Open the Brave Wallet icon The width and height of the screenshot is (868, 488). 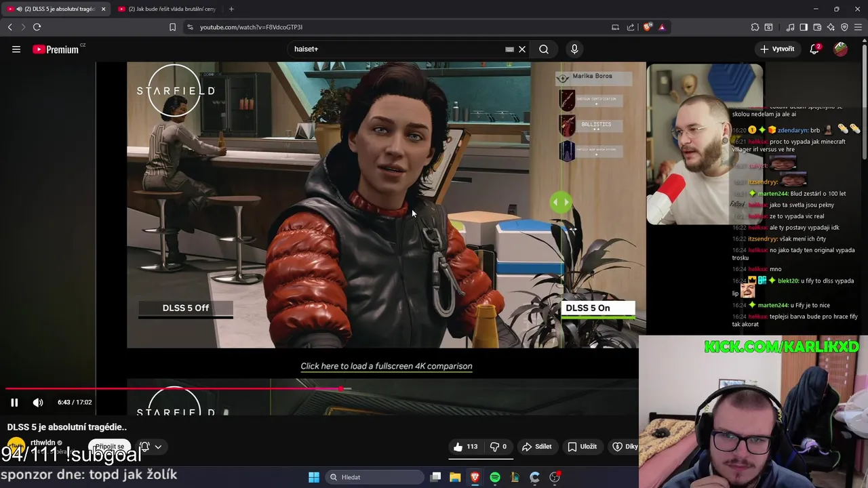(x=817, y=27)
